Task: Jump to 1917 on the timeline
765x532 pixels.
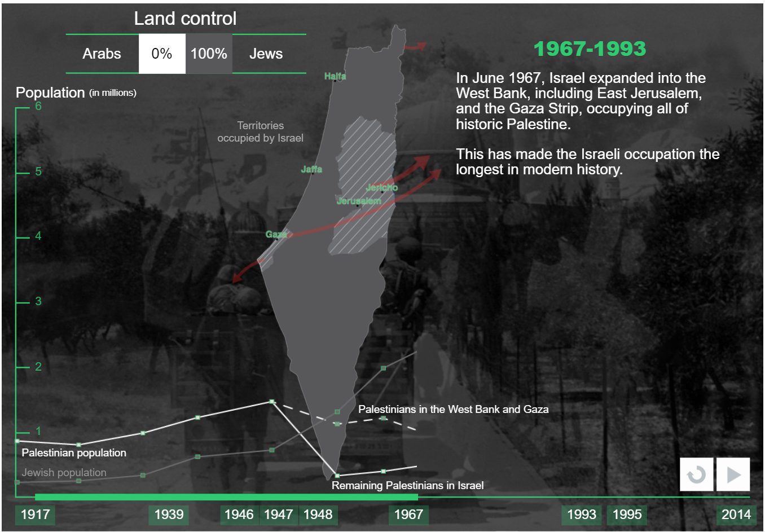Action: 35,515
